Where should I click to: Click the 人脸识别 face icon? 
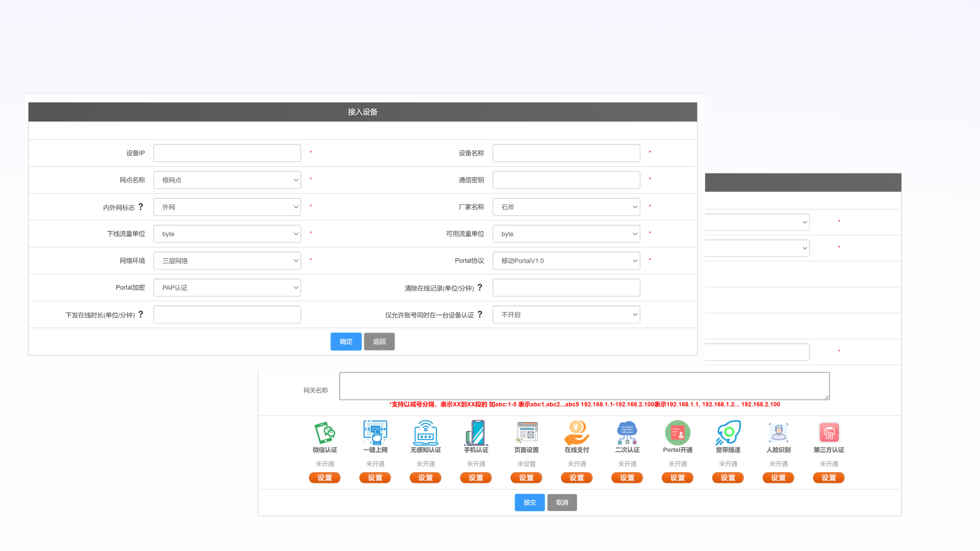tap(778, 432)
